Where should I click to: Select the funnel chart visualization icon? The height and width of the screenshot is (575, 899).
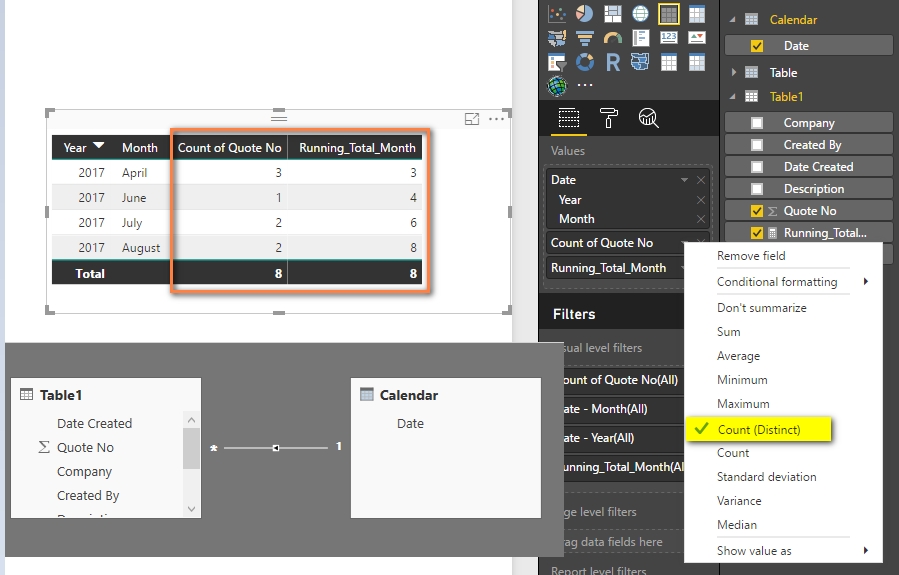(x=584, y=38)
